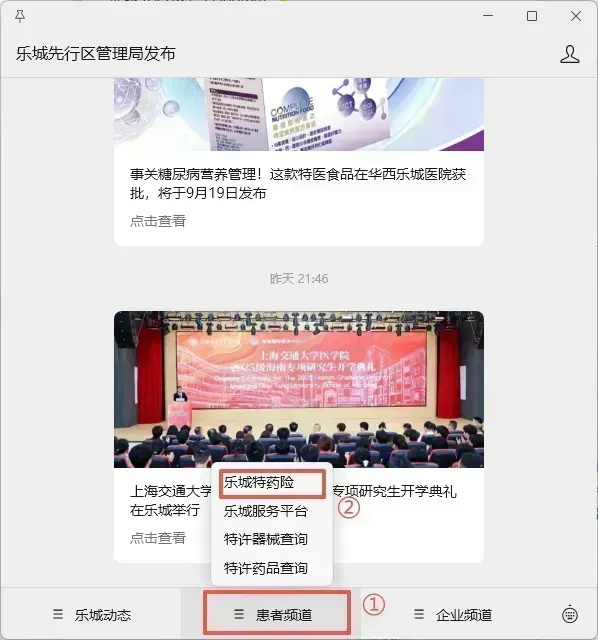Expand the 企业频道 menu

452,614
